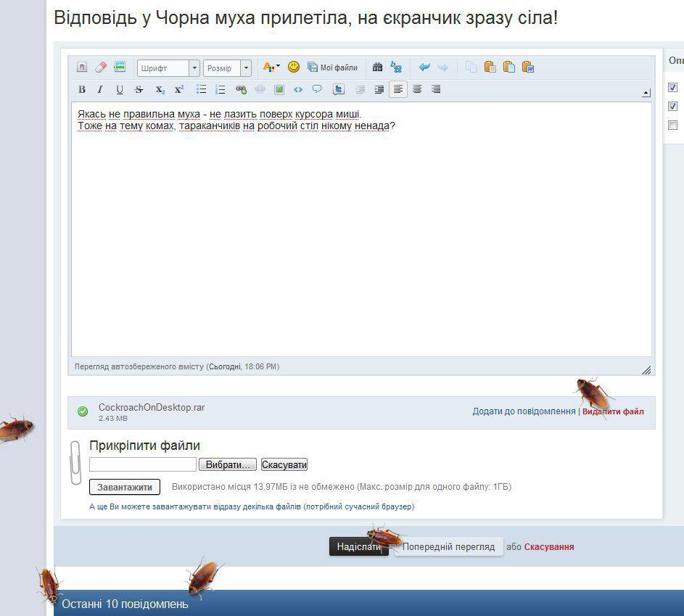This screenshot has width=684, height=616.
Task: Toggle bold formatting
Action: [x=82, y=90]
